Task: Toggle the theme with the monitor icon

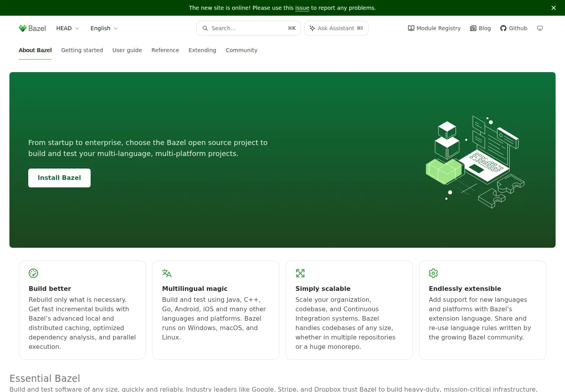Action: (x=540, y=28)
